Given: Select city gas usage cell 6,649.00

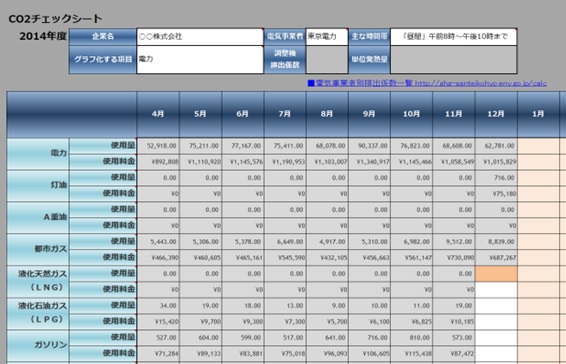Looking at the screenshot, I should [x=285, y=242].
